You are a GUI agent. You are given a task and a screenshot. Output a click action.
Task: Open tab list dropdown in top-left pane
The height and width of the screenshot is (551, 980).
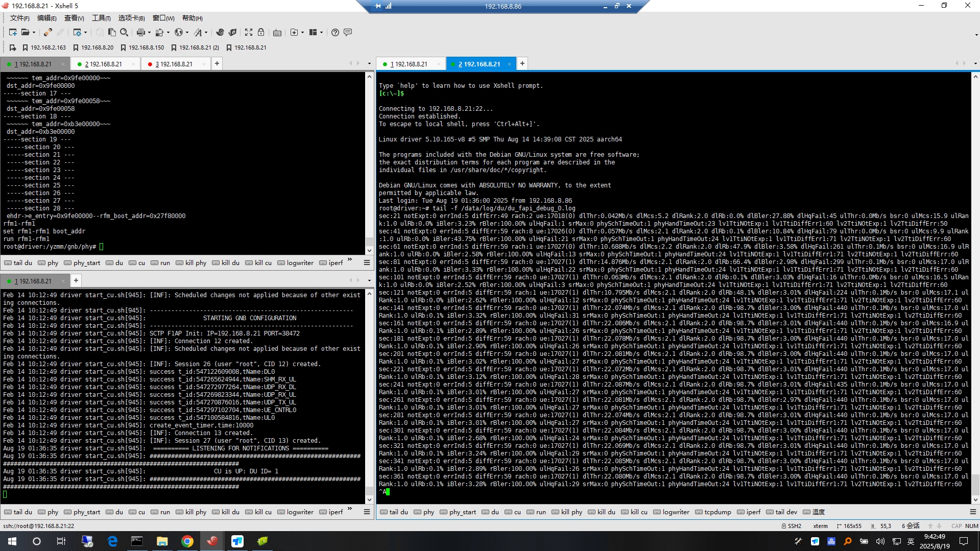click(x=369, y=64)
